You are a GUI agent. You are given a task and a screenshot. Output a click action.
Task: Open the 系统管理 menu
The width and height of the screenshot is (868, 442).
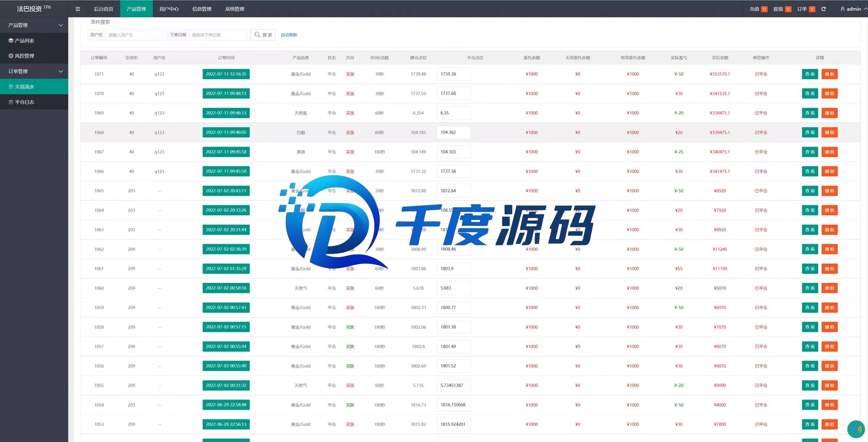235,9
